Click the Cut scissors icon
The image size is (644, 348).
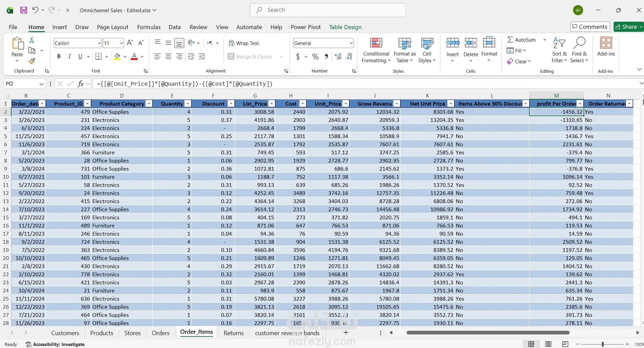(x=32, y=40)
